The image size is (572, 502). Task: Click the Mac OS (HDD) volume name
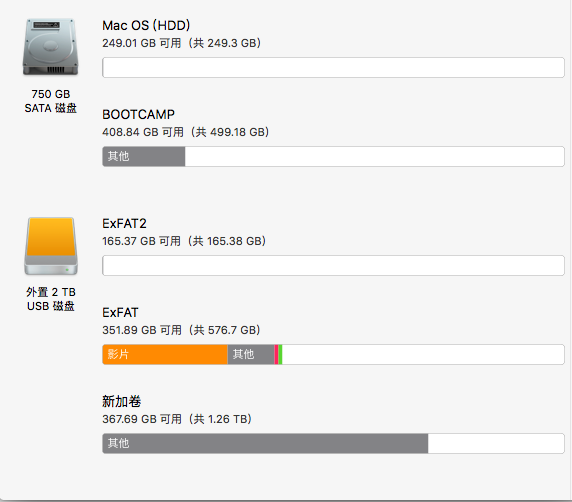click(146, 26)
